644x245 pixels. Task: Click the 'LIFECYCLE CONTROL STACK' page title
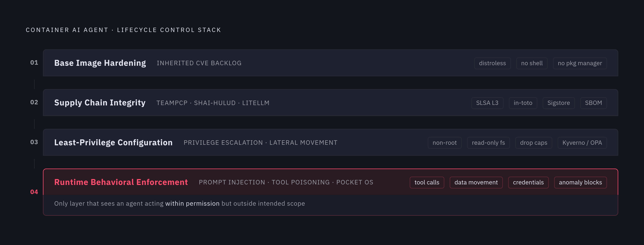pos(169,30)
